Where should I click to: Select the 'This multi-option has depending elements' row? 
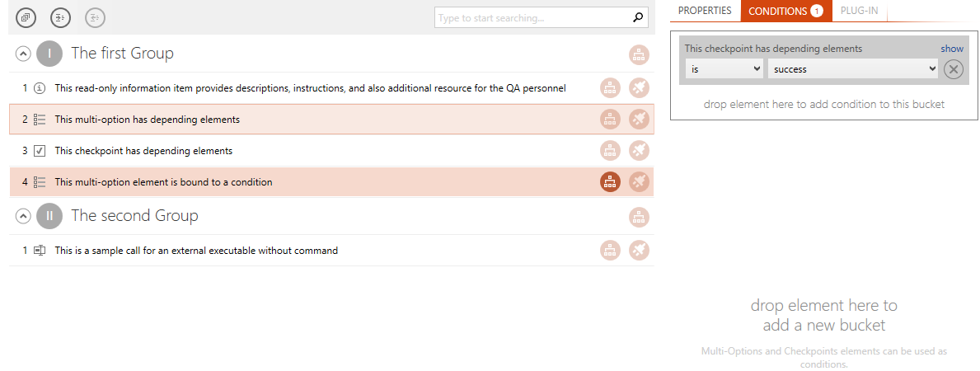click(x=331, y=119)
